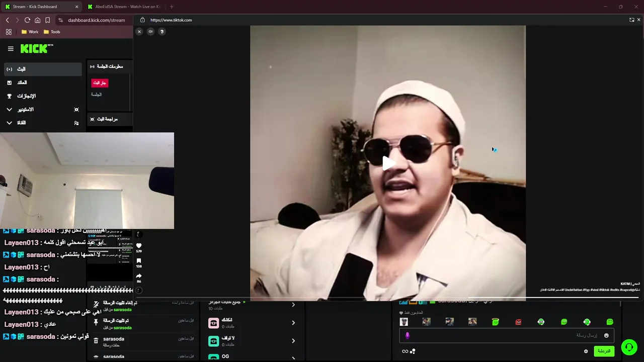Click the green الدردشة send button
Viewport: 644px width, 362px height.
coord(604,351)
